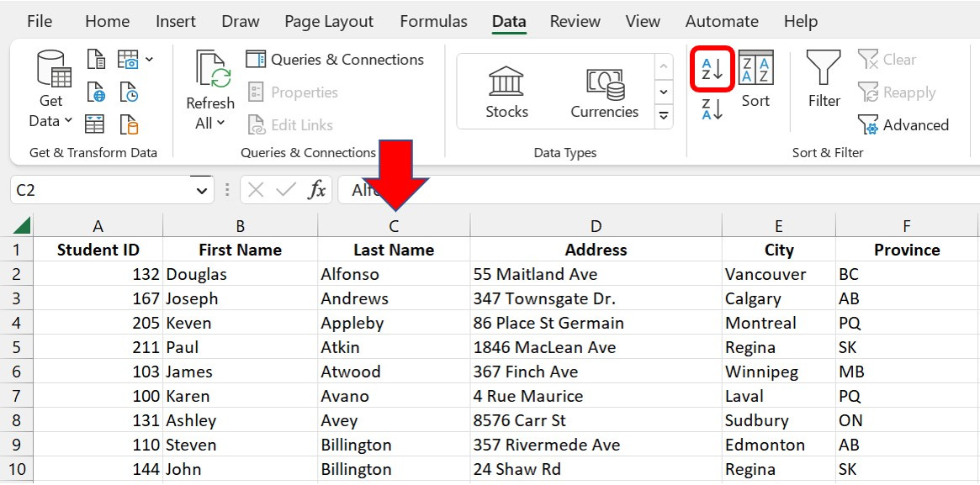Click the Queries & Connections button
Viewport: 980px width, 485px height.
(x=336, y=59)
